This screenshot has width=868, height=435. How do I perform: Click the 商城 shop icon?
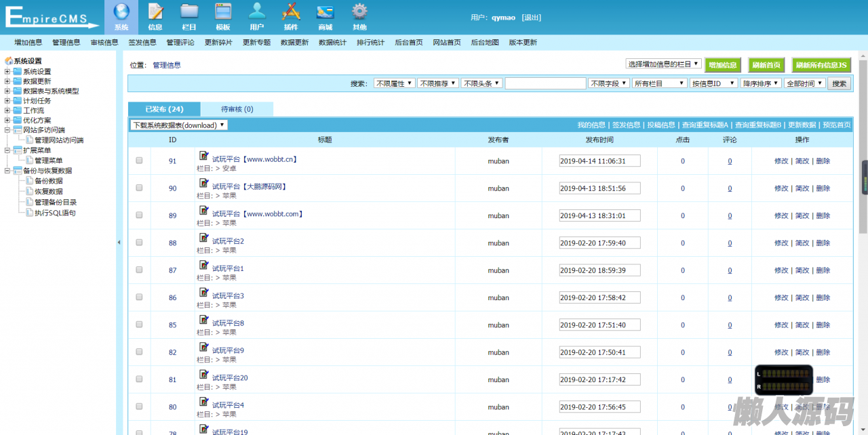click(325, 12)
